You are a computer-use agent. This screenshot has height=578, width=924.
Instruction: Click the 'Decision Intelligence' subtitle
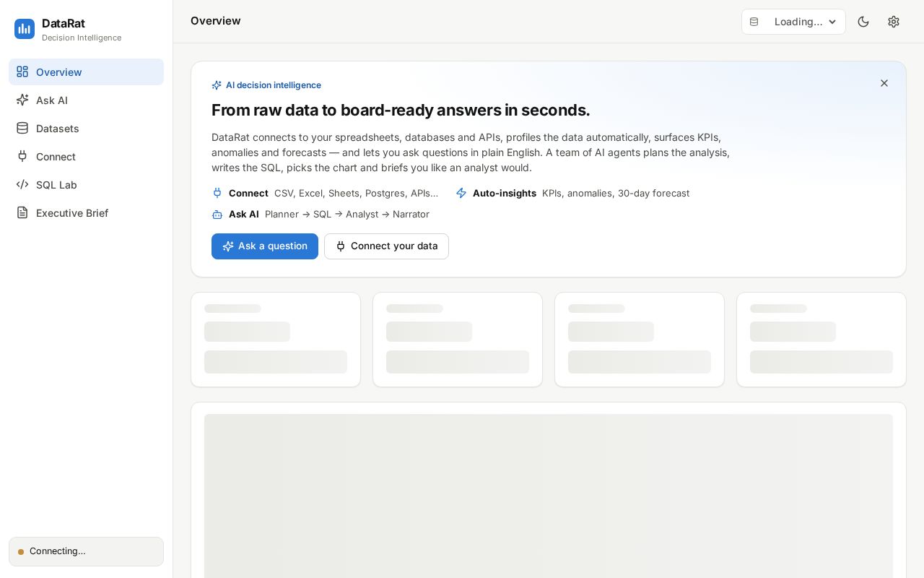coord(82,38)
